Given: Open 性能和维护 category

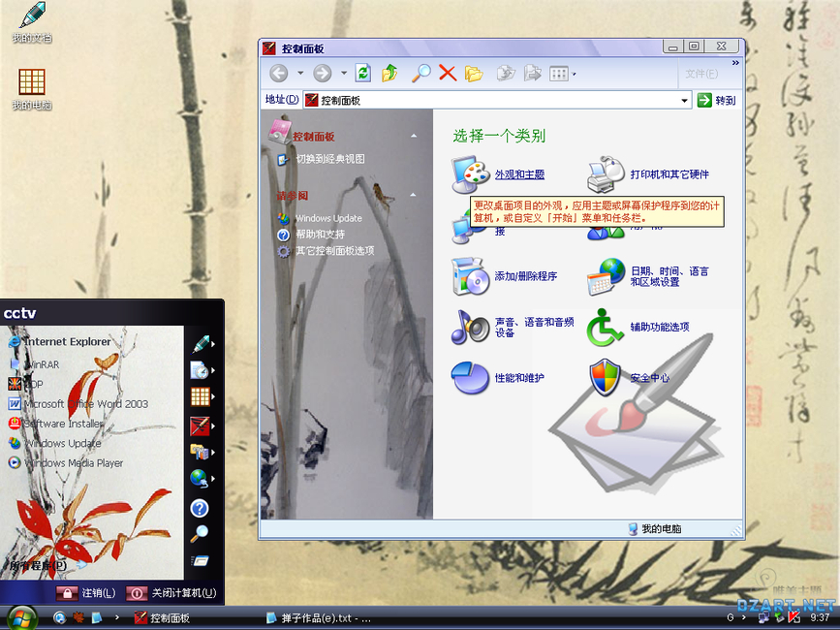Looking at the screenshot, I should (x=519, y=378).
